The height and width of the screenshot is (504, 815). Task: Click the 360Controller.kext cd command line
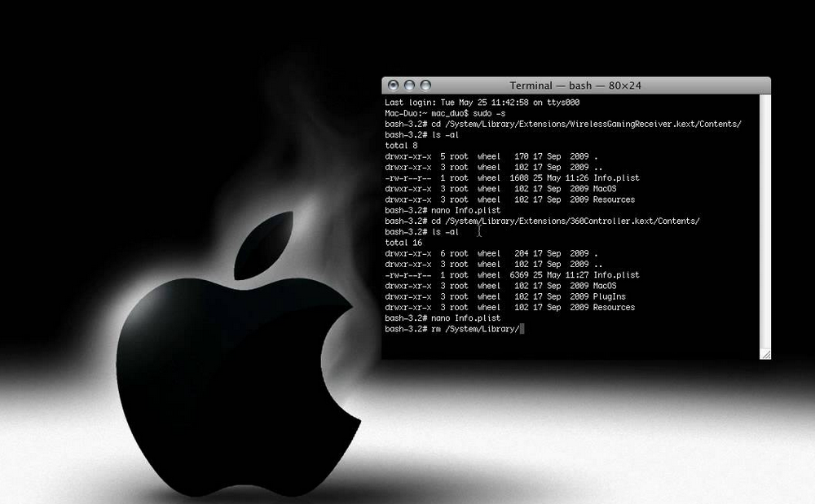click(542, 221)
